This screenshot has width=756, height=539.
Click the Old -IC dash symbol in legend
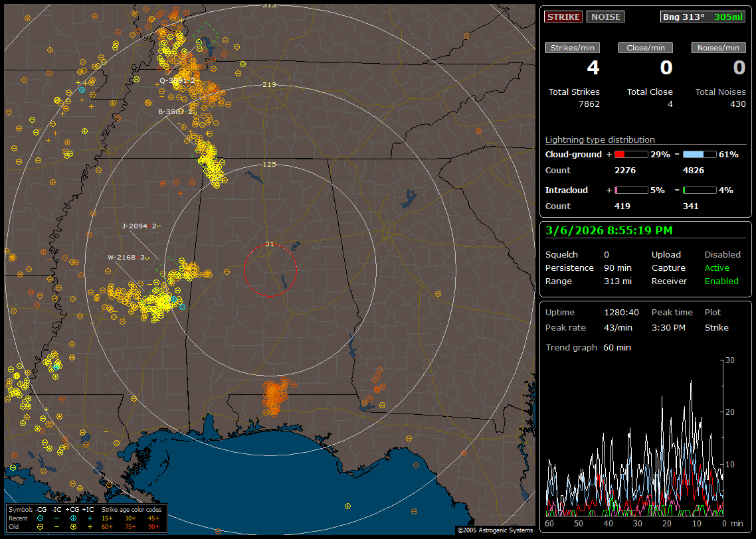coord(56,526)
